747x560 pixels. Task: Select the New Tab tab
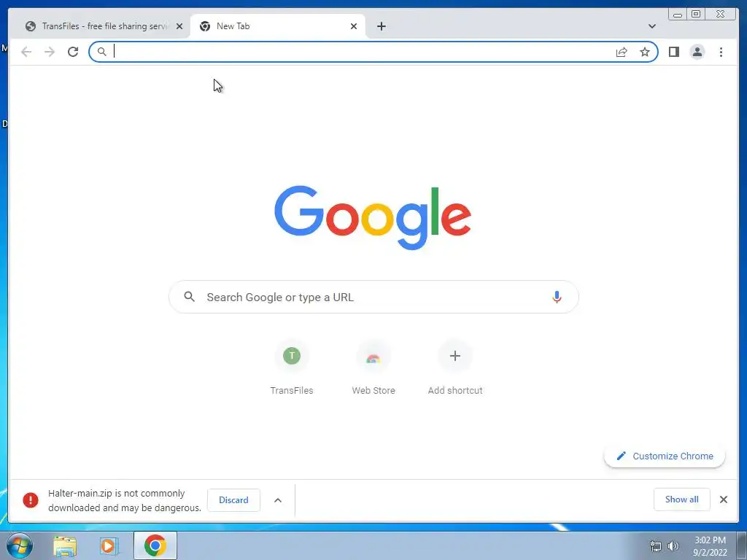click(277, 26)
